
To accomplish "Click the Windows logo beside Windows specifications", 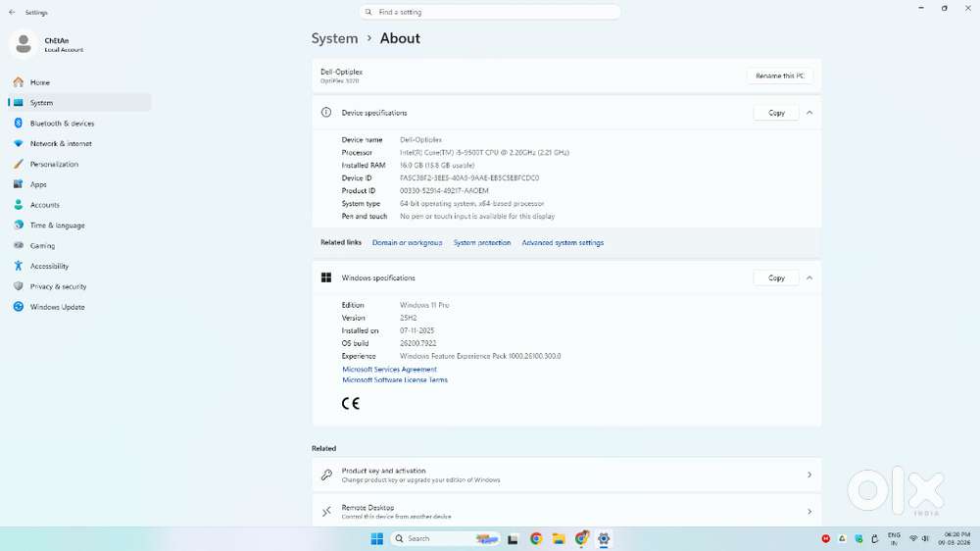I will tap(326, 277).
